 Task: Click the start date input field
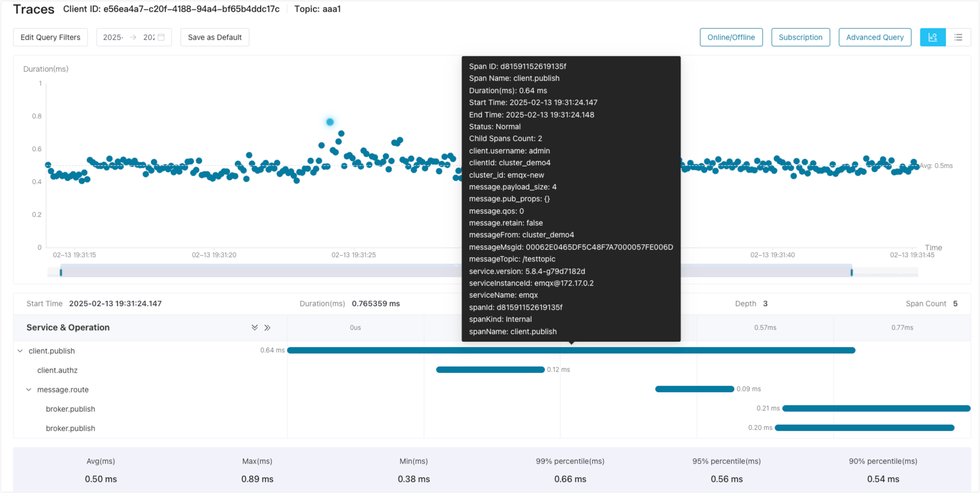pos(113,37)
